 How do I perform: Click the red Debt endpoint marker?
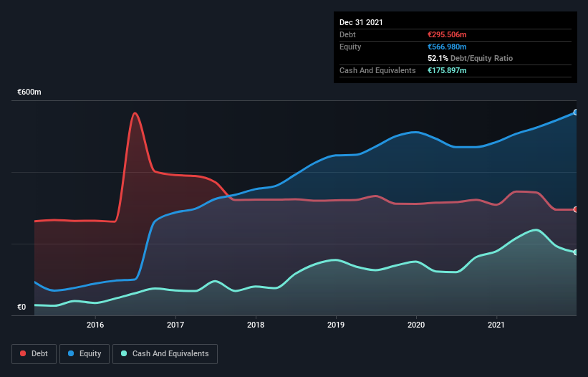pos(576,210)
